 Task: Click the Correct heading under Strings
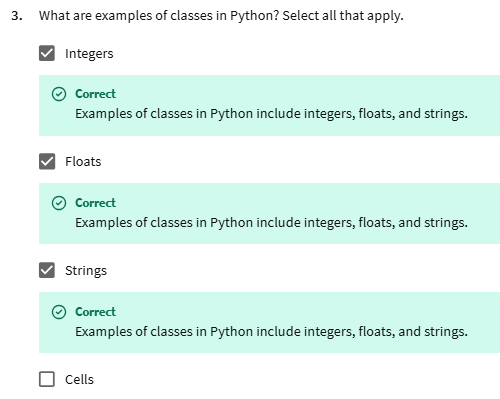coord(95,312)
